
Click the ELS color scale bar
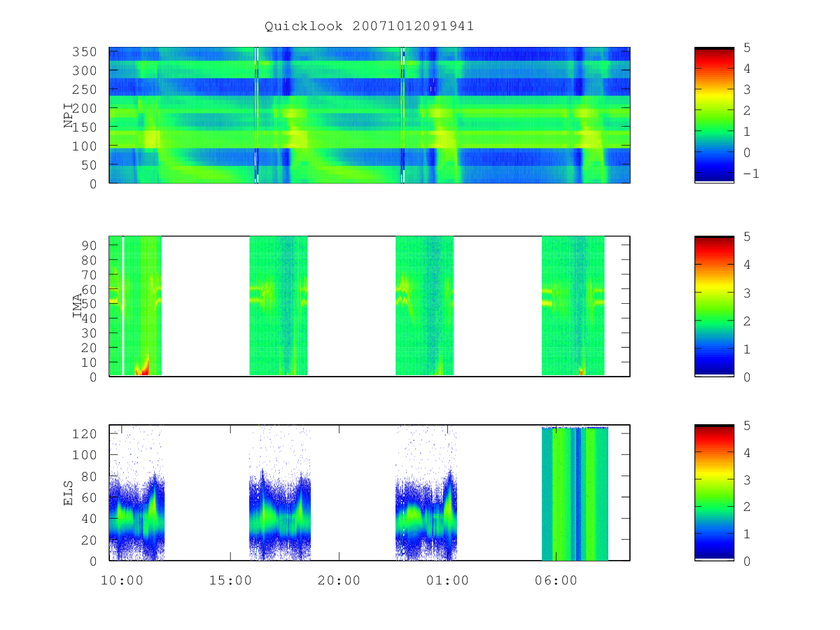[x=714, y=493]
